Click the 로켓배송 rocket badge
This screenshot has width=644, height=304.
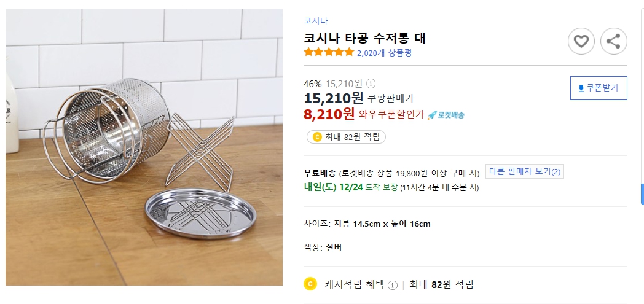[x=446, y=115]
